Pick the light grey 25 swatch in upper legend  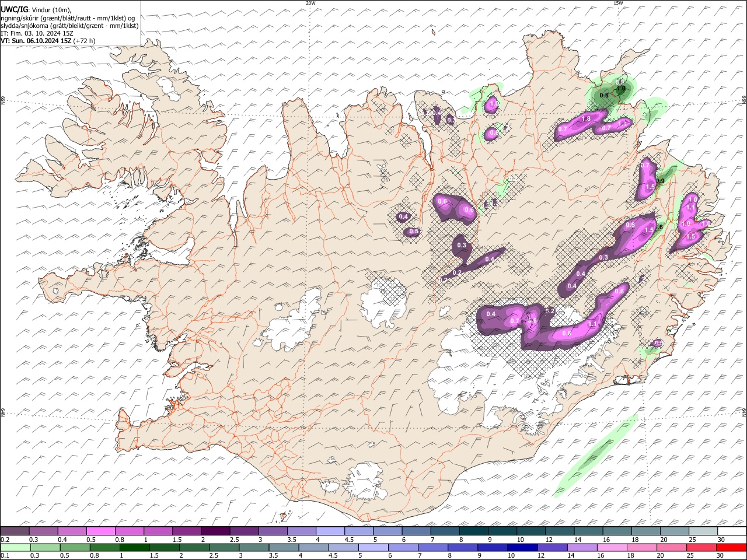pos(703,531)
